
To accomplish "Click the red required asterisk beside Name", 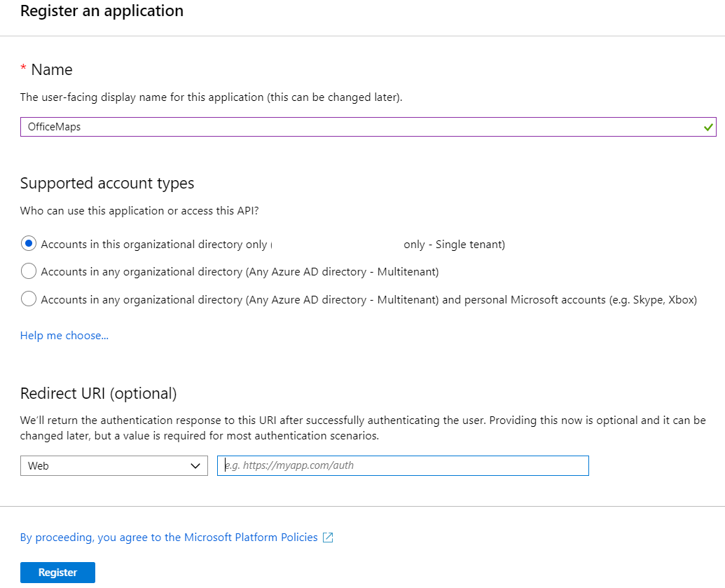I will click(24, 69).
